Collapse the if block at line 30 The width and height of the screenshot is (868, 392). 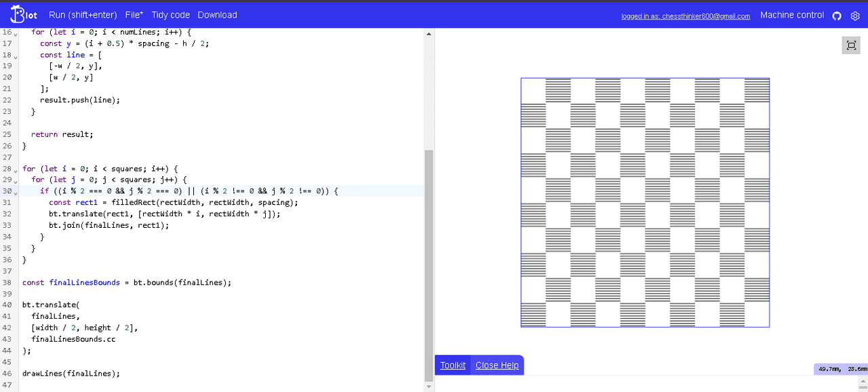(16, 192)
